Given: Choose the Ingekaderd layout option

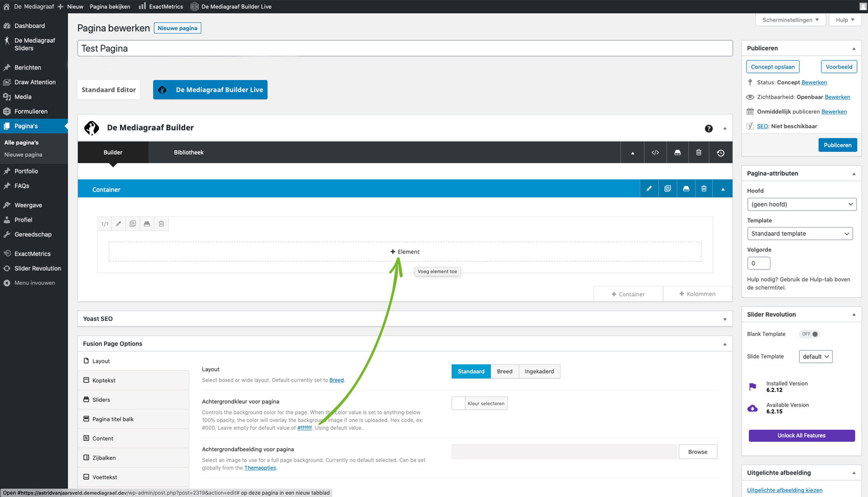Looking at the screenshot, I should pos(539,372).
